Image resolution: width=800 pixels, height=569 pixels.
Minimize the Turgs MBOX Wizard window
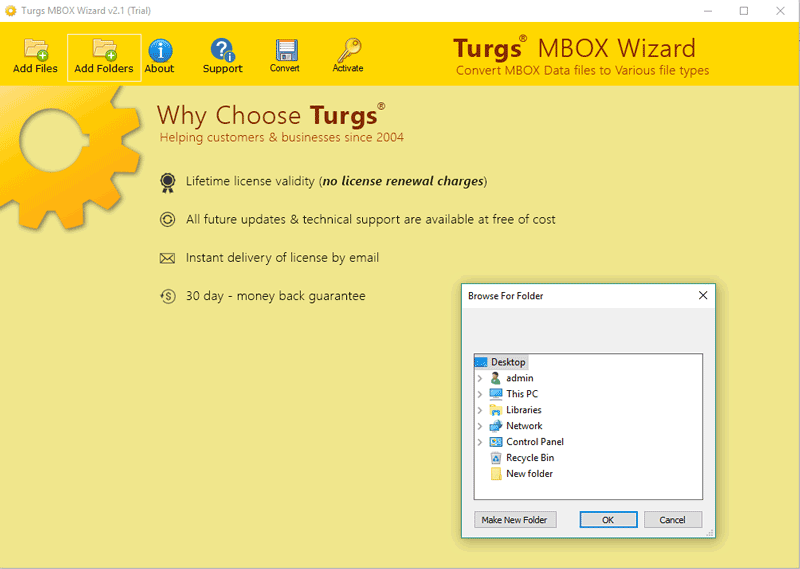pyautogui.click(x=708, y=11)
